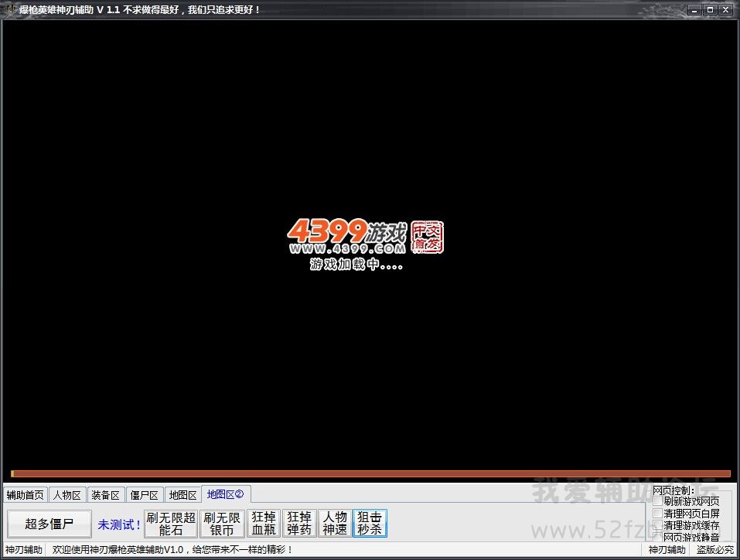Click the 刷无限银币 button
Screen dimensions: 740x560
tap(222, 524)
